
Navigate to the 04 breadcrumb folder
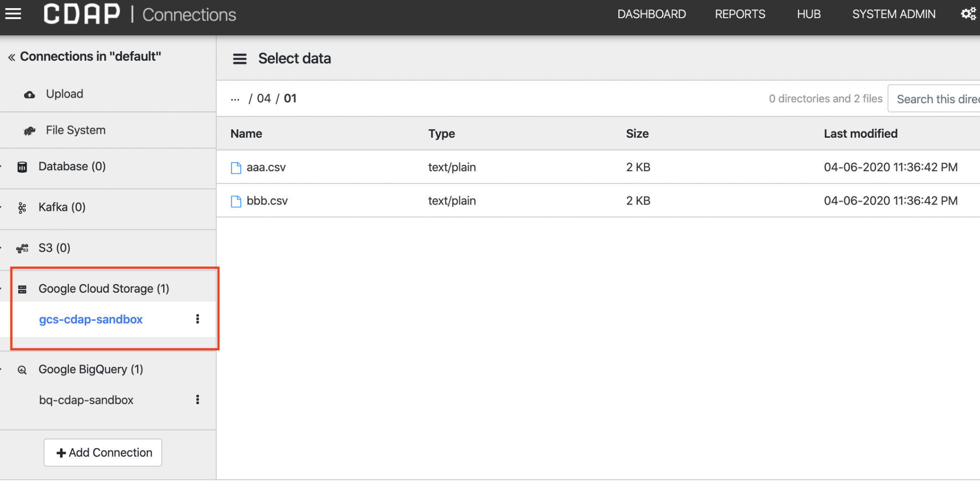264,99
